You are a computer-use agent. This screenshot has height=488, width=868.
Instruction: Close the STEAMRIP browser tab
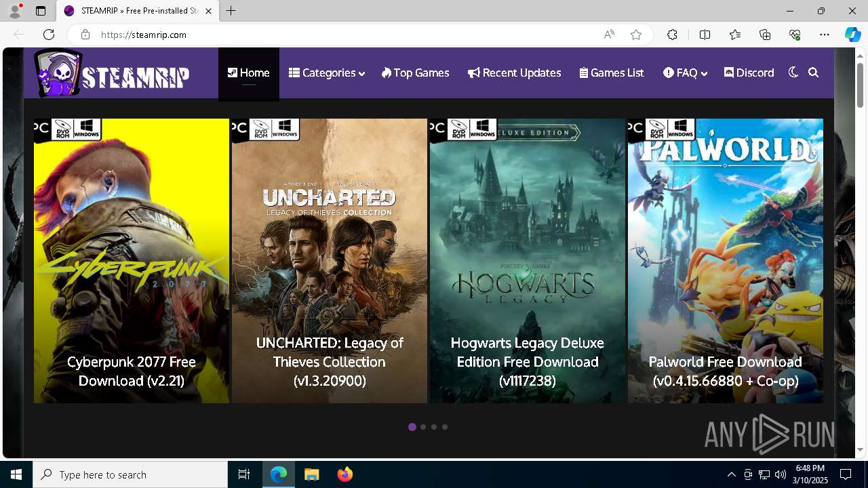click(x=209, y=11)
